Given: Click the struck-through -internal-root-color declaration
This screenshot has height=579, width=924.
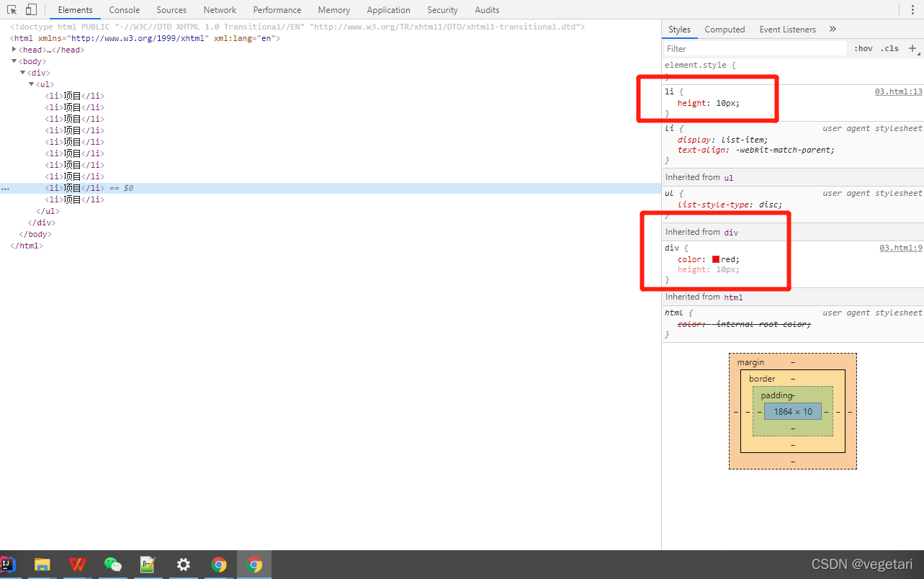Looking at the screenshot, I should coord(744,324).
